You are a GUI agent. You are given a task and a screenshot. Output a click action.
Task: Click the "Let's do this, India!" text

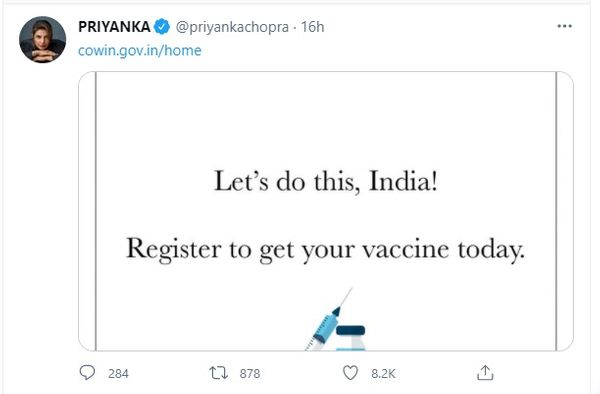pyautogui.click(x=326, y=181)
